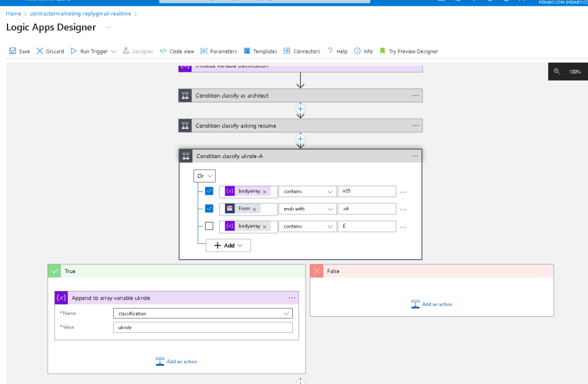Open row options for £ condition
The width and height of the screenshot is (588, 384).
coord(403,227)
